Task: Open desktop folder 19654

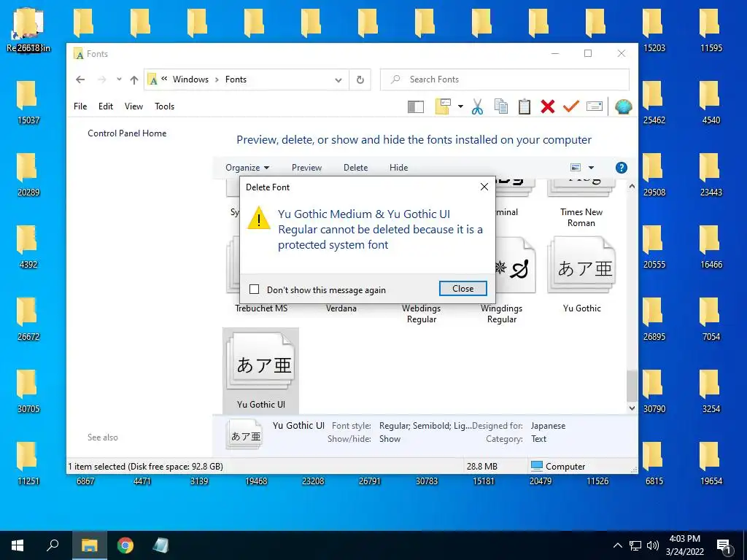Action: 711,463
